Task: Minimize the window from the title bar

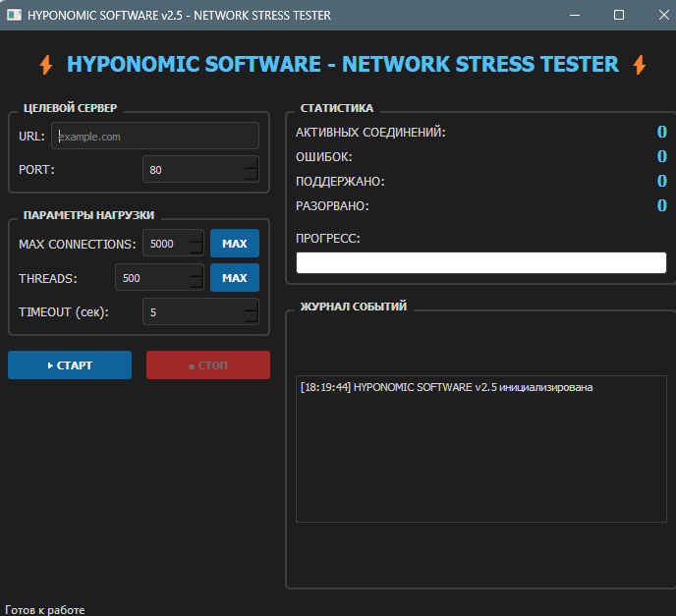Action: [574, 15]
